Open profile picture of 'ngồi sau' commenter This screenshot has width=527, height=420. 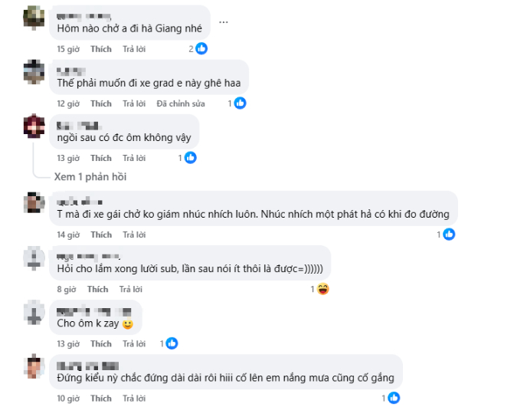point(34,125)
